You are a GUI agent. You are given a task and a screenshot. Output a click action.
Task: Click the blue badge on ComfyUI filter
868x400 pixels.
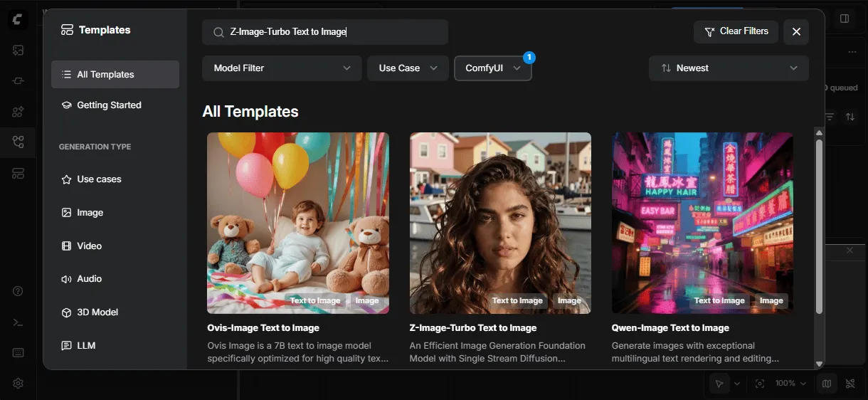pos(529,57)
